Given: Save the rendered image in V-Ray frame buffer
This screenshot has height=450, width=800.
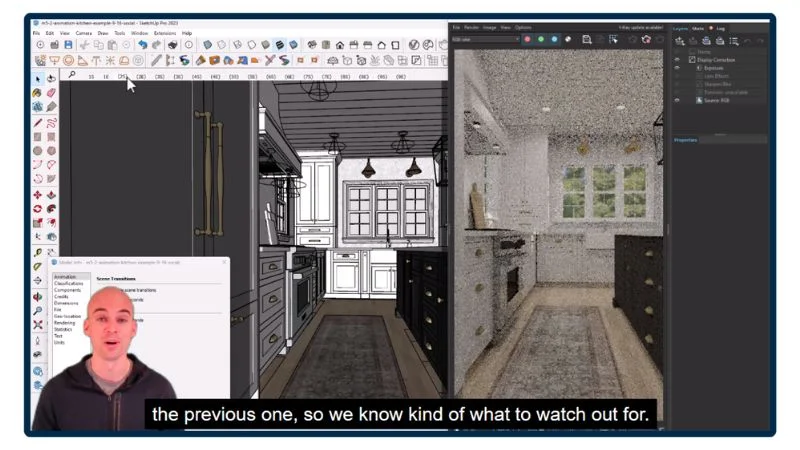Looking at the screenshot, I should 587,40.
